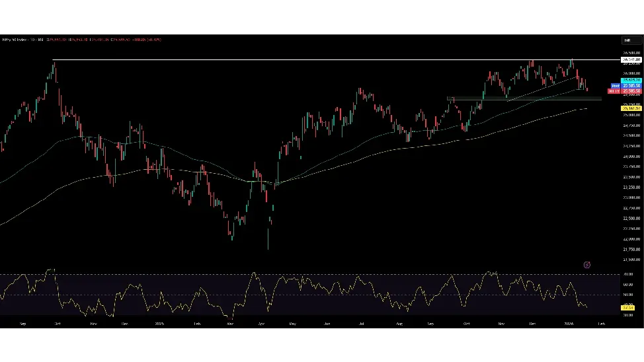Image resolution: width=644 pixels, height=362 pixels.
Task: Click the Apr label on time axis
Action: coord(262,324)
